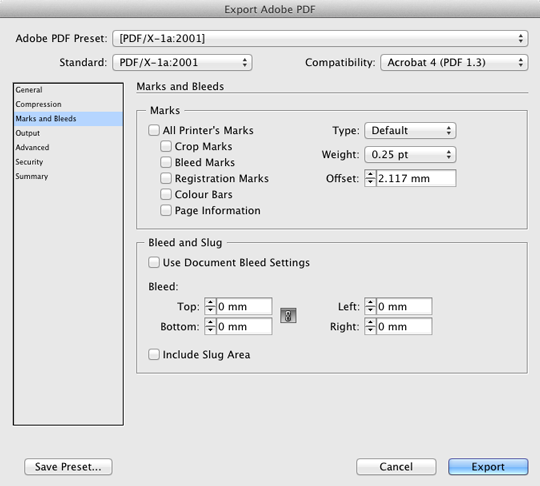
Task: Open the Compatibility dropdown
Action: click(454, 62)
